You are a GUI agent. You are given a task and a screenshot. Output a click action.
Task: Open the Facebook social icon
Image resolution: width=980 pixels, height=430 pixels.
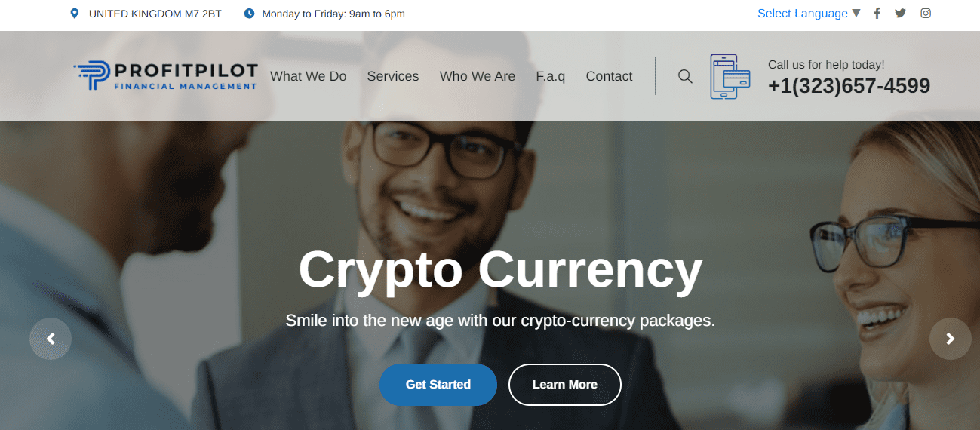tap(877, 13)
